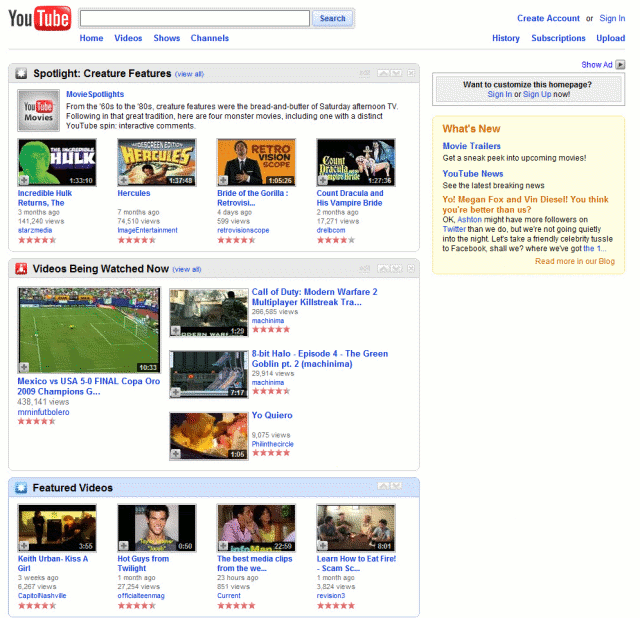The image size is (640, 618).
Task: Click edit icon in Spotlight module header
Action: [364, 73]
